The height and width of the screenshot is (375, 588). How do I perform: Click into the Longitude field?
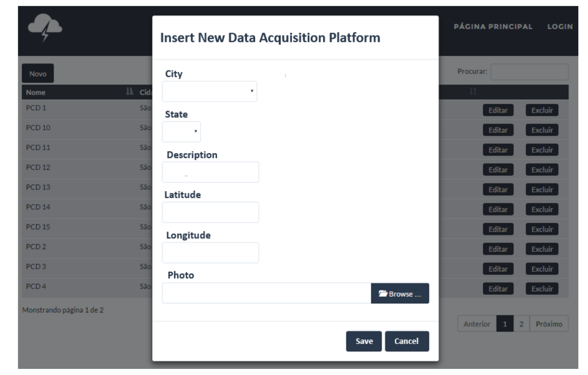tap(210, 253)
